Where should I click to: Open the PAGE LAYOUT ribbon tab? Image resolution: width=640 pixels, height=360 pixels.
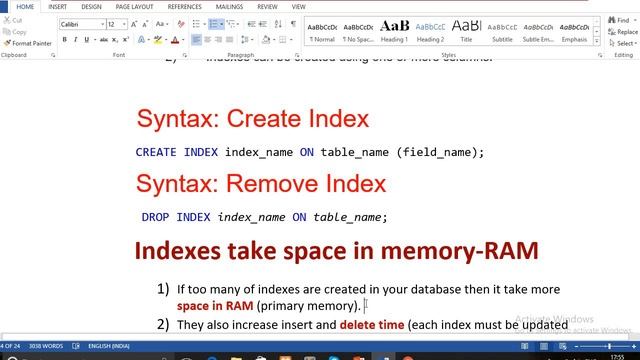(134, 7)
